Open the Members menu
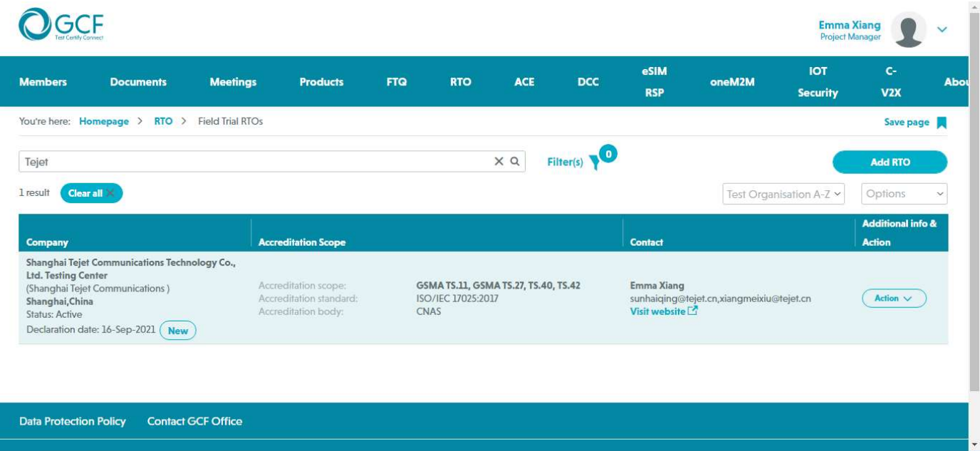980x451 pixels. [x=43, y=82]
